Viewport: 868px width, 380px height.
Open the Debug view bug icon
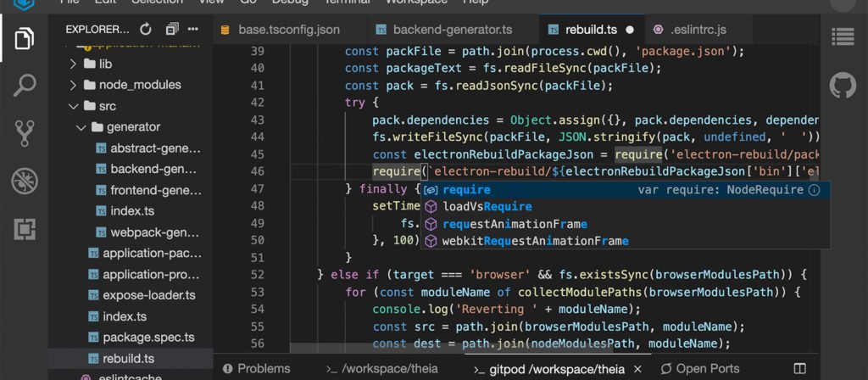coord(25,181)
